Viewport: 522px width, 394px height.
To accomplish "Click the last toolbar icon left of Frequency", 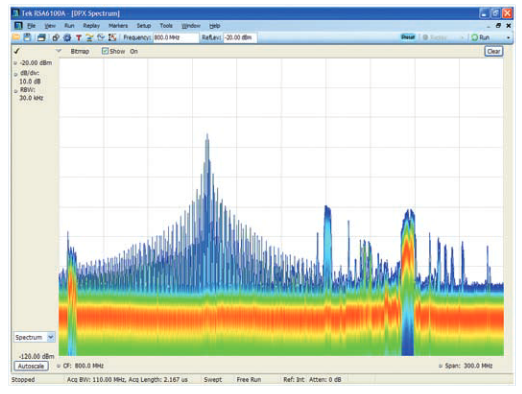I will 112,38.
